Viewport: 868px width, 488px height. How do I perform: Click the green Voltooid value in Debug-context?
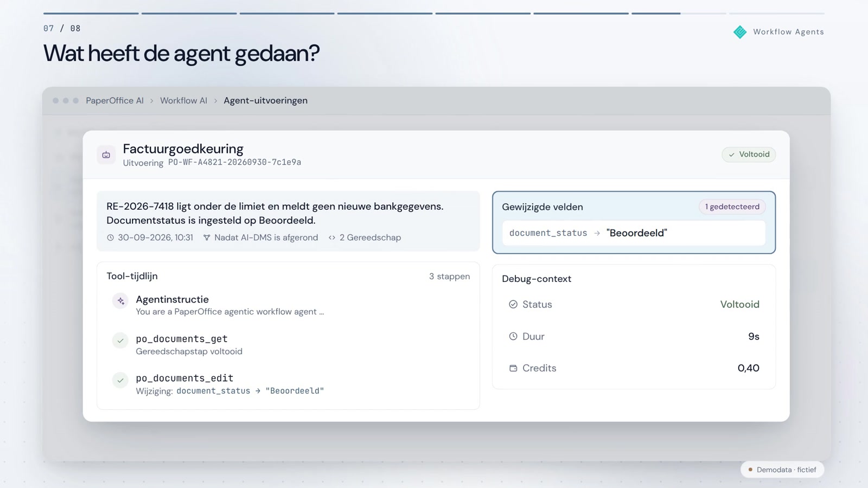pyautogui.click(x=739, y=304)
